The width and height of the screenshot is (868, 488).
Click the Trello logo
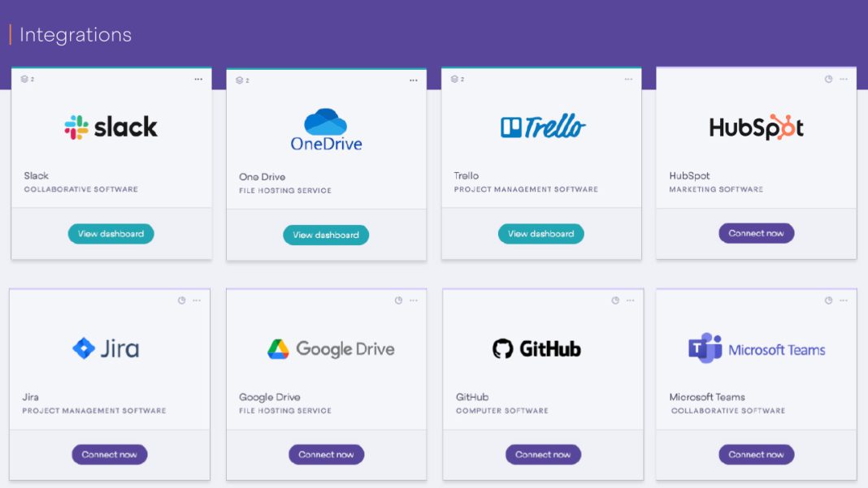(543, 127)
